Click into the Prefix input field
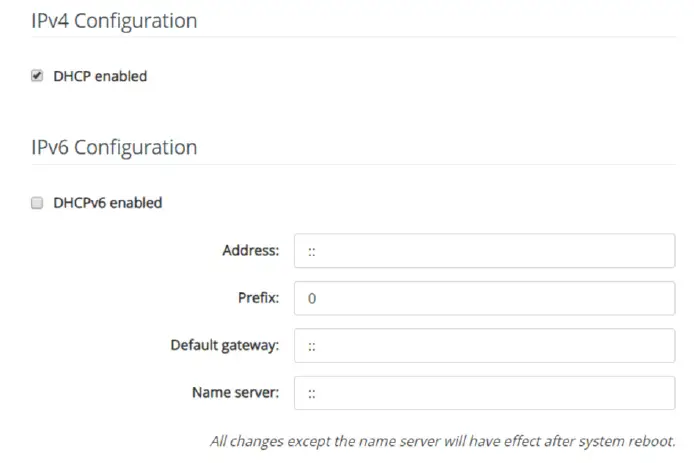694x463 pixels. 484,298
